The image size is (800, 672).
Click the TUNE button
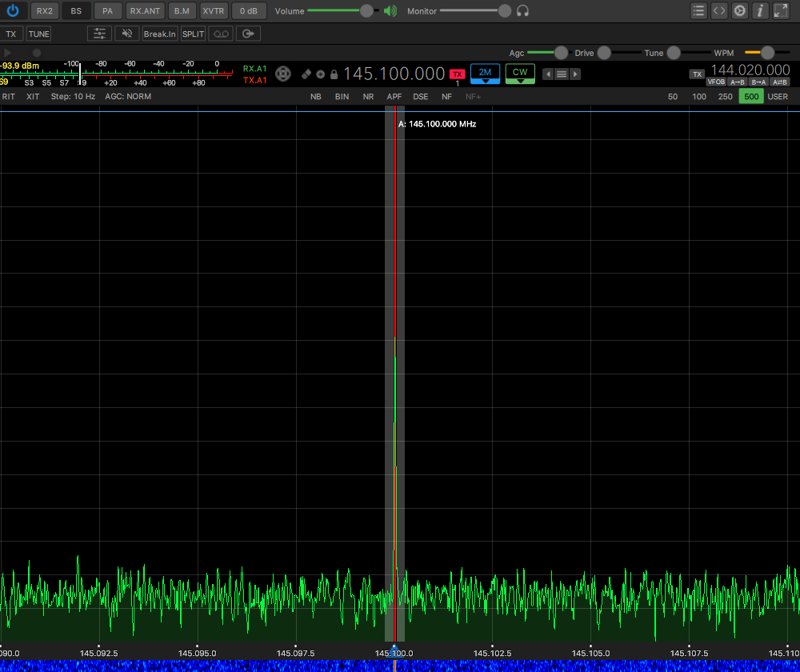[38, 34]
